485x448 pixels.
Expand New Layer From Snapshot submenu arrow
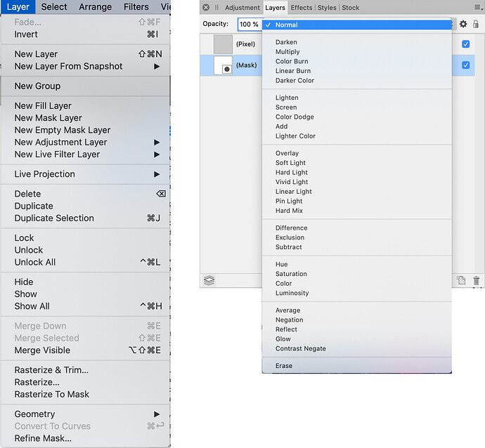click(157, 67)
